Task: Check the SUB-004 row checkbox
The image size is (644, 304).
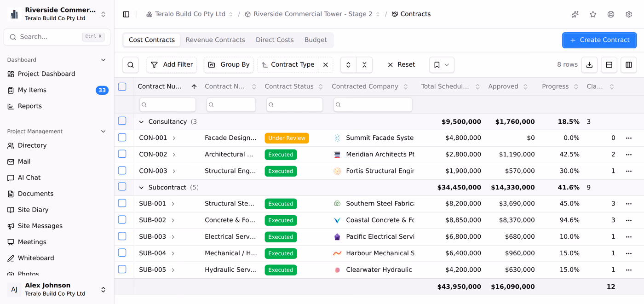Action: [122, 253]
